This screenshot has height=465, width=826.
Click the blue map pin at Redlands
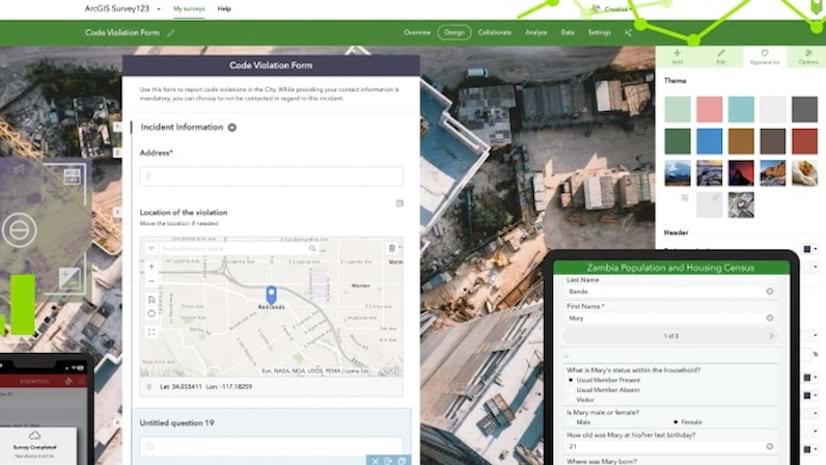click(271, 294)
